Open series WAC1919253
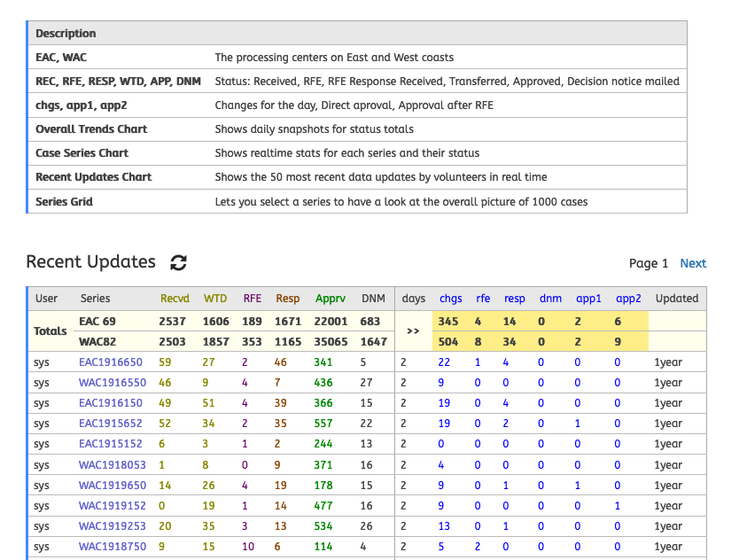 112,526
